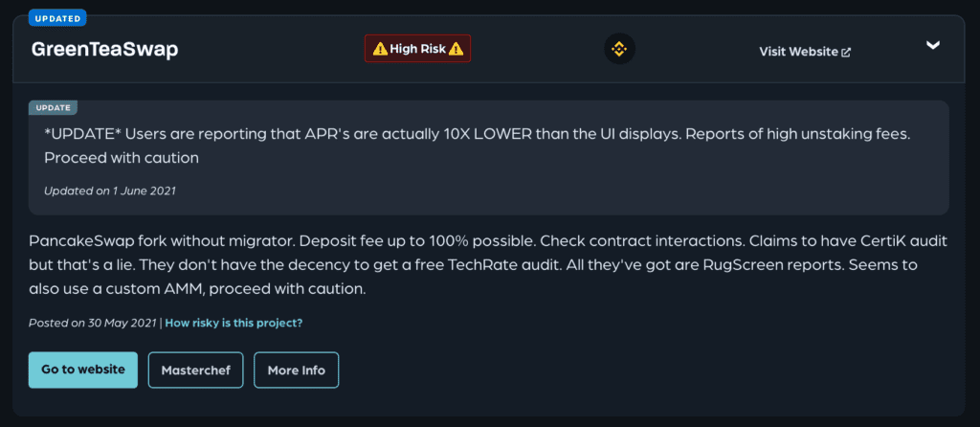Click the High Risk badge
This screenshot has width=980, height=427.
point(417,49)
